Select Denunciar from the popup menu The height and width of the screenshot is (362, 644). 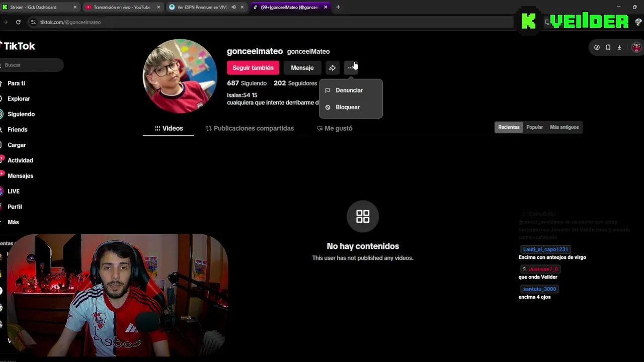pyautogui.click(x=351, y=90)
